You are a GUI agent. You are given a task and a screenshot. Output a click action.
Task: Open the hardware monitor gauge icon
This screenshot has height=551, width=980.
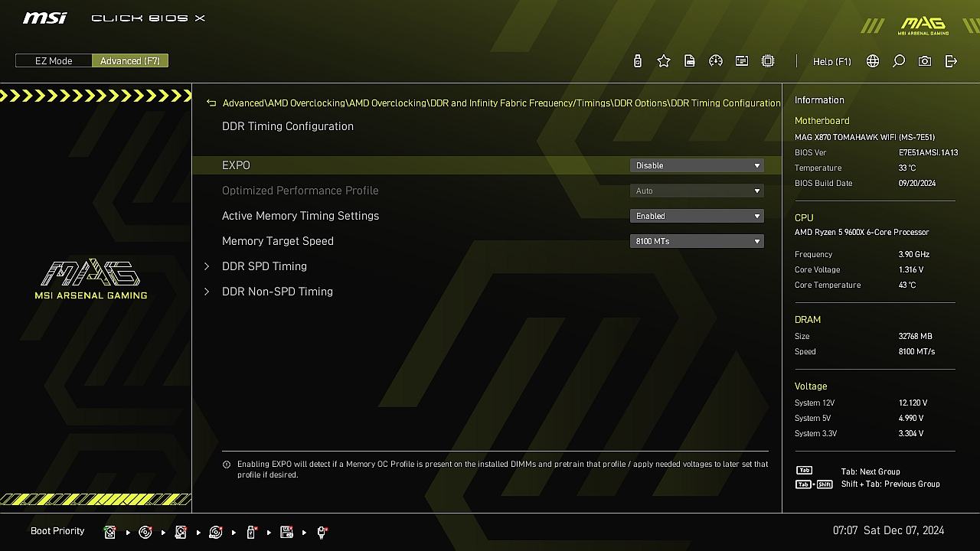click(x=716, y=61)
